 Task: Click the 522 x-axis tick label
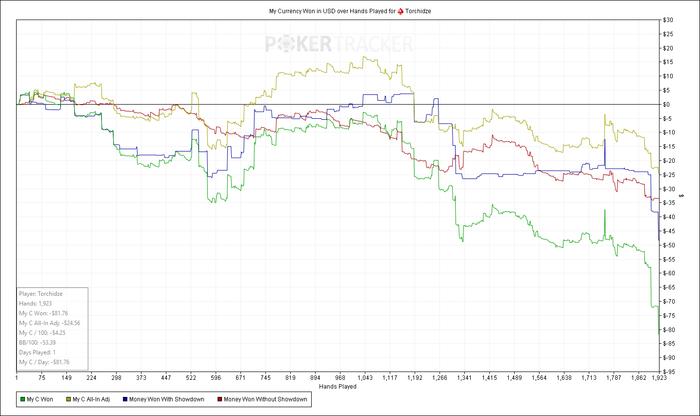point(191,378)
